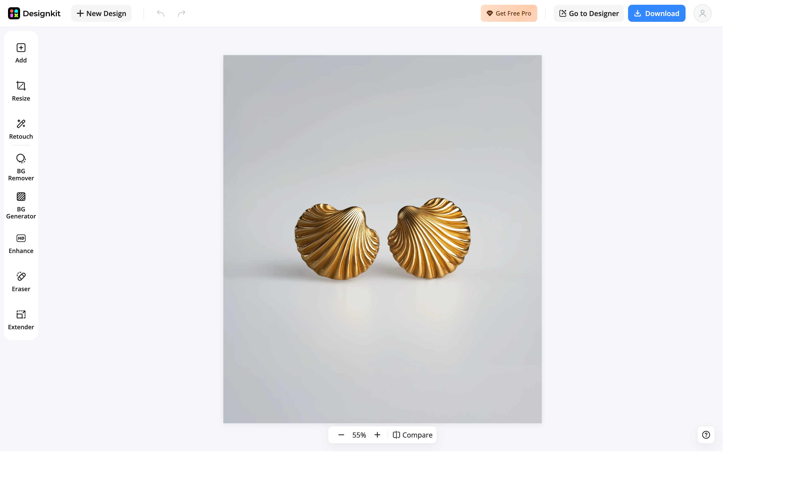
Task: Click the Download button
Action: [657, 13]
